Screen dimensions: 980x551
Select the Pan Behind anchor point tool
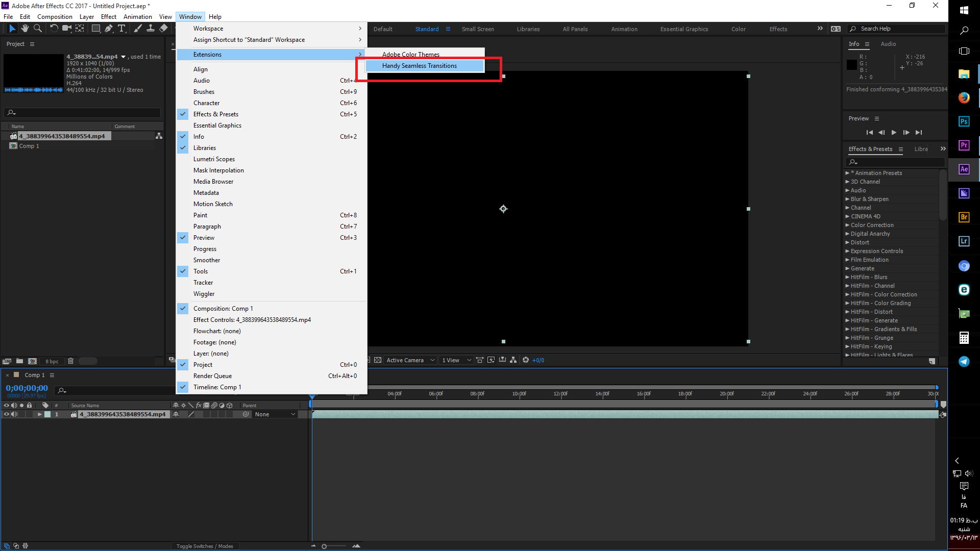tap(80, 29)
